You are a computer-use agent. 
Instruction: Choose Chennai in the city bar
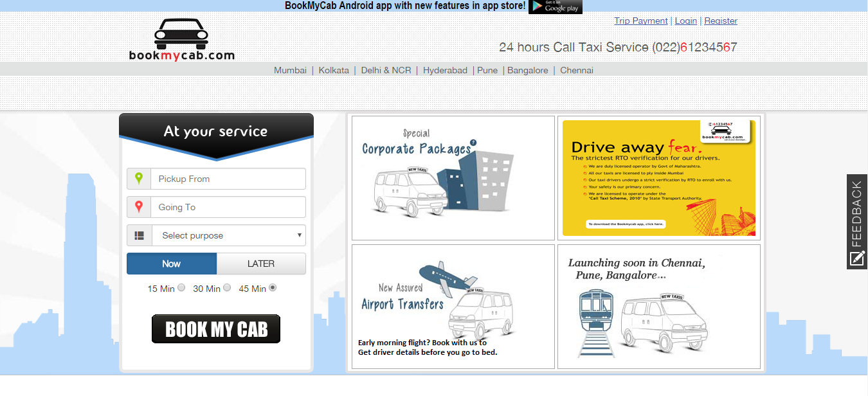[x=577, y=70]
